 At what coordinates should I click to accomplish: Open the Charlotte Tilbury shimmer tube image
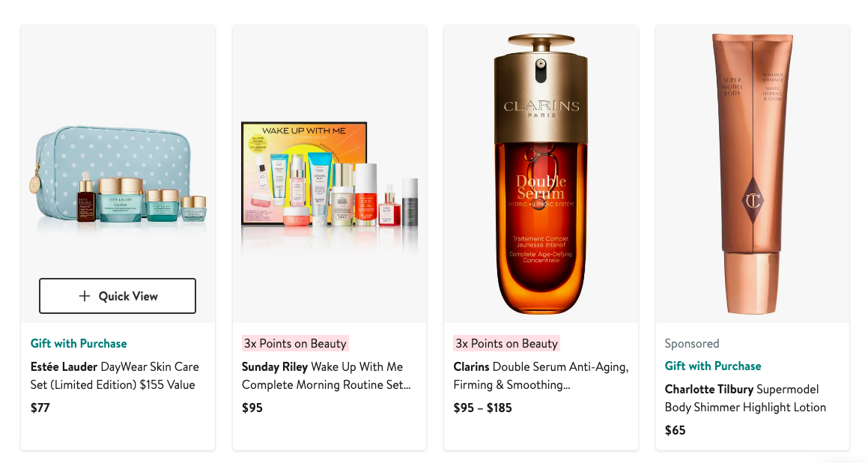click(x=753, y=174)
